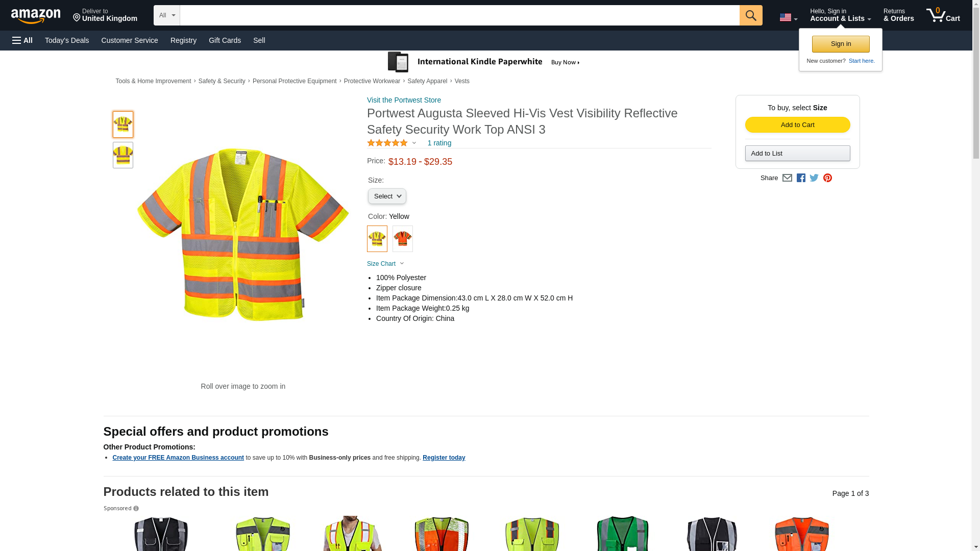Open Gift Cards in navigation bar
980x551 pixels.
point(225,40)
